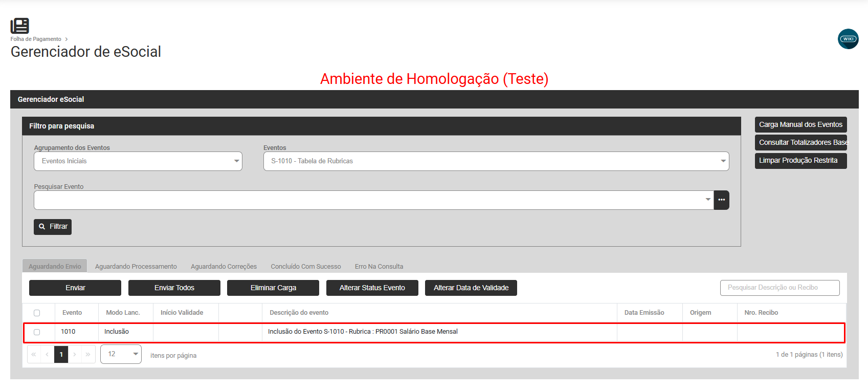The height and width of the screenshot is (390, 868).
Task: Change the items per page dropdown
Action: (x=121, y=354)
